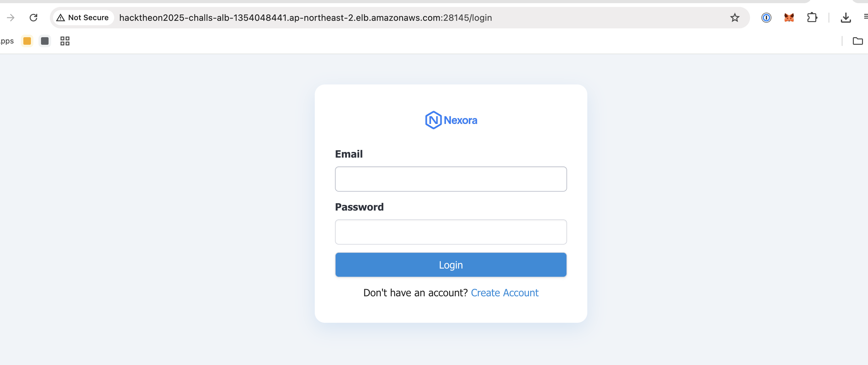868x365 pixels.
Task: Click the yellow bookmark shortcut
Action: [27, 41]
